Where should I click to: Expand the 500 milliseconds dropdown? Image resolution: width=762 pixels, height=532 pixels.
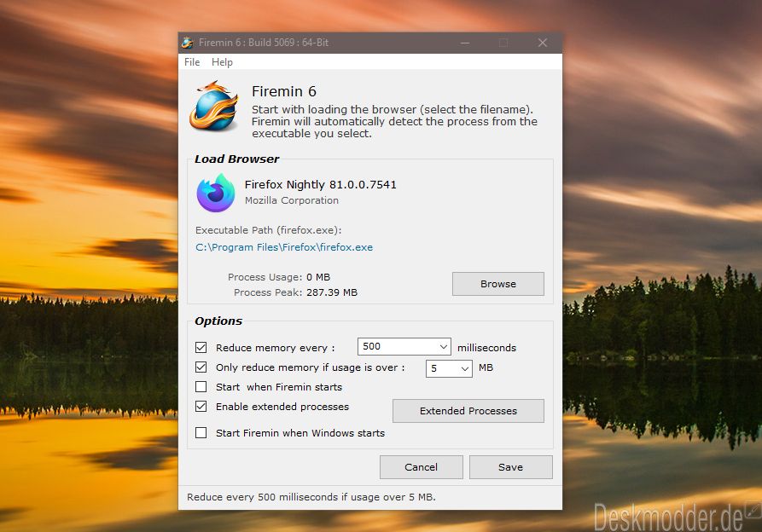443,347
